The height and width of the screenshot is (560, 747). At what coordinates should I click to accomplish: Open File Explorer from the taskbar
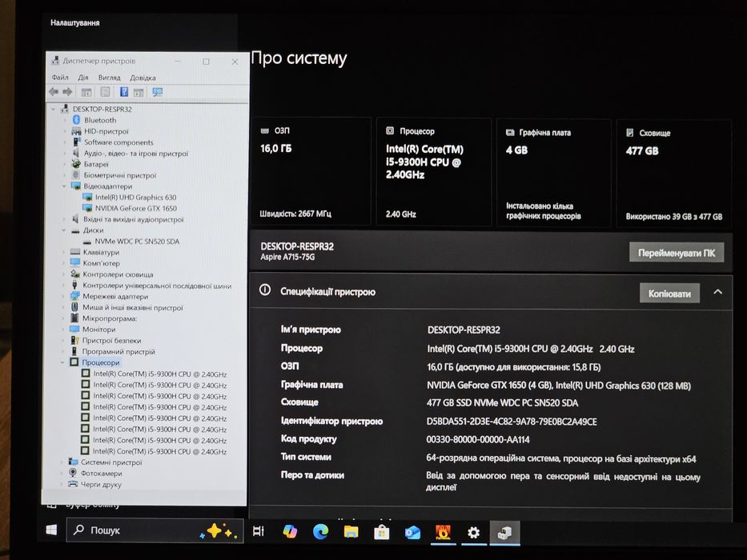coord(351,532)
